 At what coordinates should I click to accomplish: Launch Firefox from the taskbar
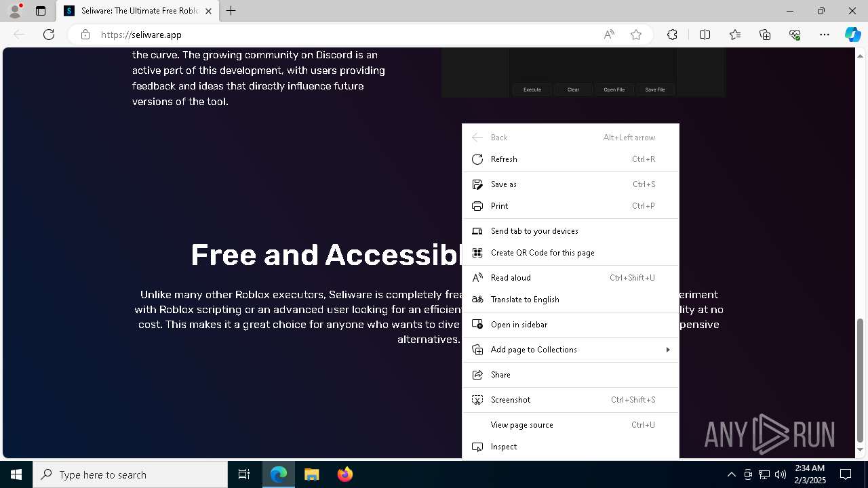[x=344, y=474]
